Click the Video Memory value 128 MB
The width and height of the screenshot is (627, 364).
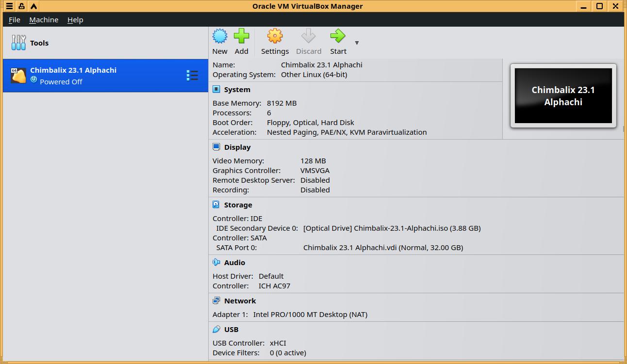coord(313,161)
